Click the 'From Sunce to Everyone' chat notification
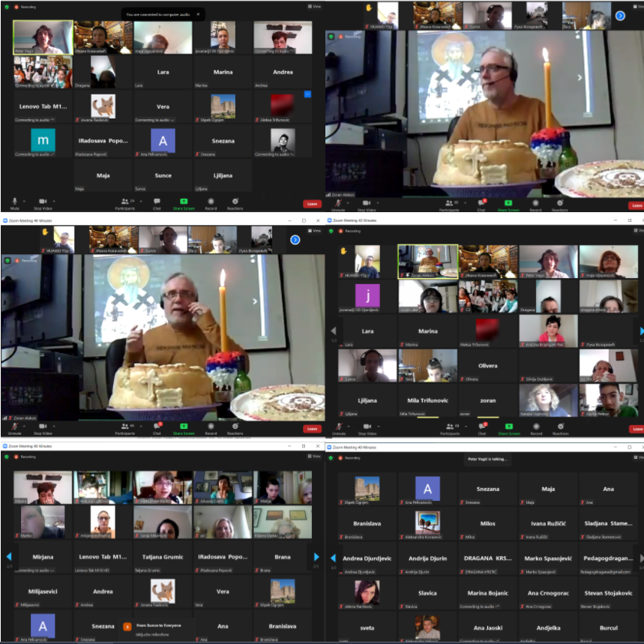 click(x=157, y=628)
